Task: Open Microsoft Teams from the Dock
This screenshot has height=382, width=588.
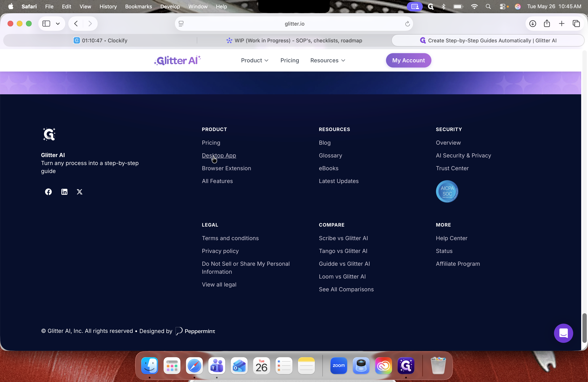Action: (217, 365)
